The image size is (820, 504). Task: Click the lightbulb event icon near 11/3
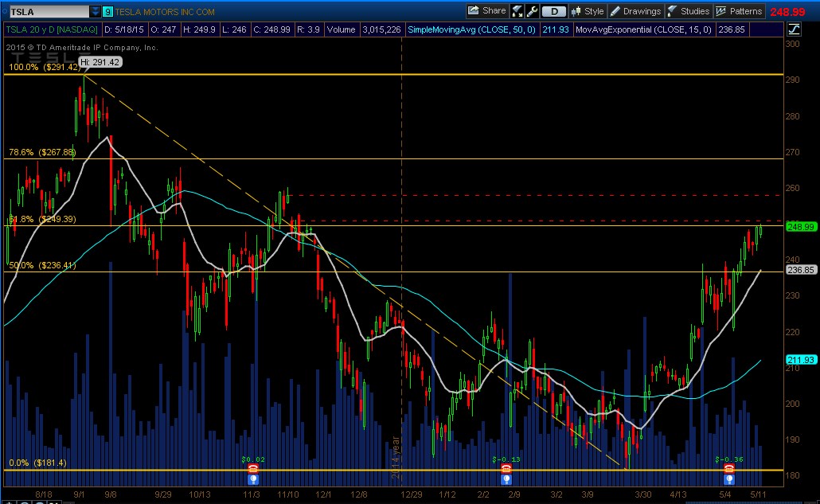[x=252, y=479]
